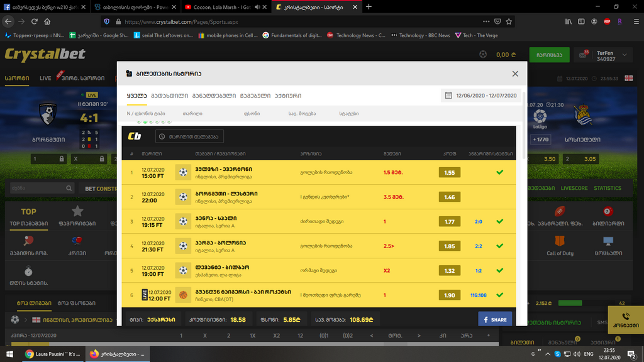Bookmark this page with the star icon
644x362 pixels.
coord(509,21)
